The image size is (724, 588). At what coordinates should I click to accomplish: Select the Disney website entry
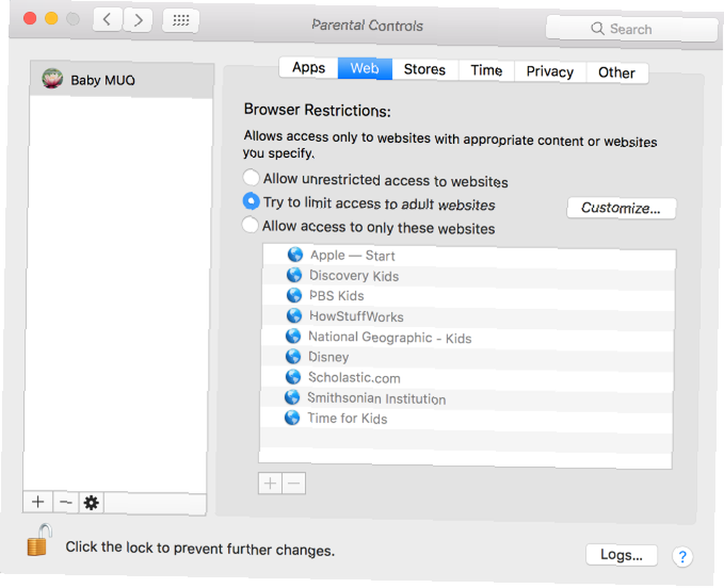(x=466, y=358)
